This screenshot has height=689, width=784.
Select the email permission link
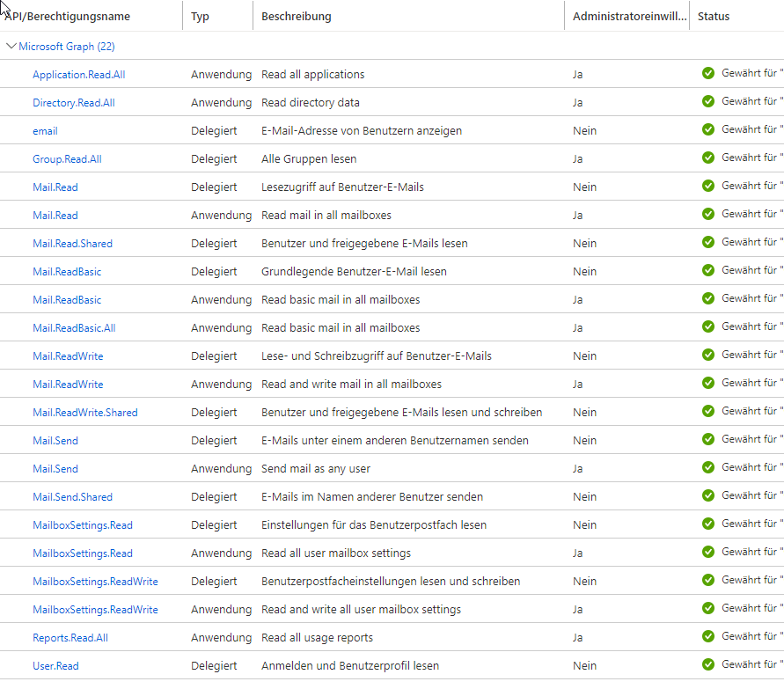[x=45, y=131]
